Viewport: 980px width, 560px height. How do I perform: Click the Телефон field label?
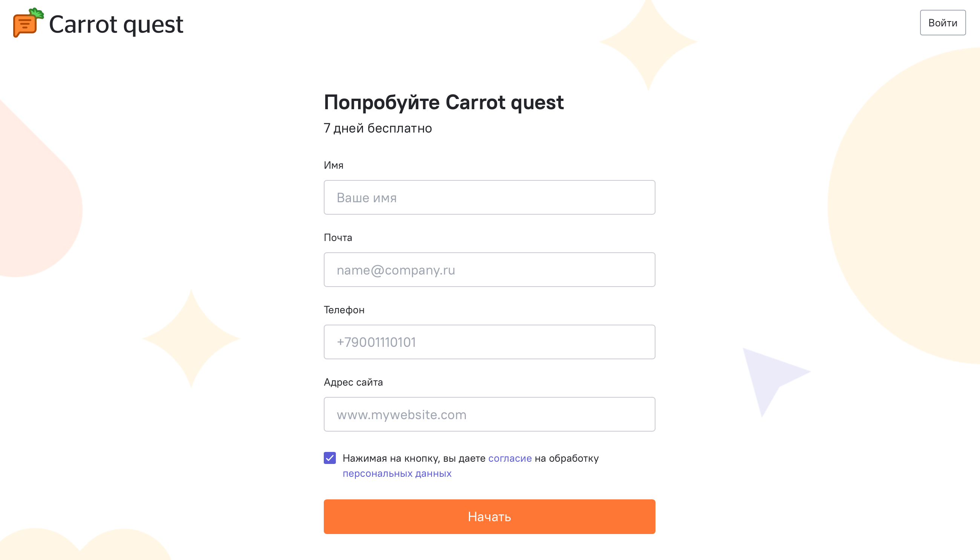344,310
